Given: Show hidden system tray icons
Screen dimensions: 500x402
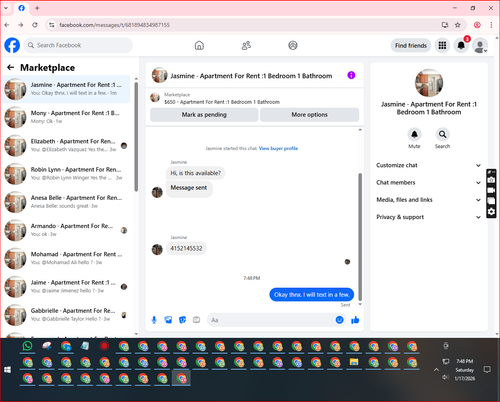Looking at the screenshot, I should (436, 370).
